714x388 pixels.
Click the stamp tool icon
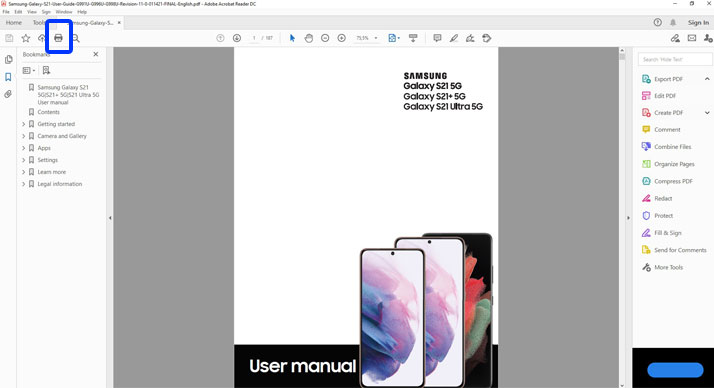click(x=487, y=38)
